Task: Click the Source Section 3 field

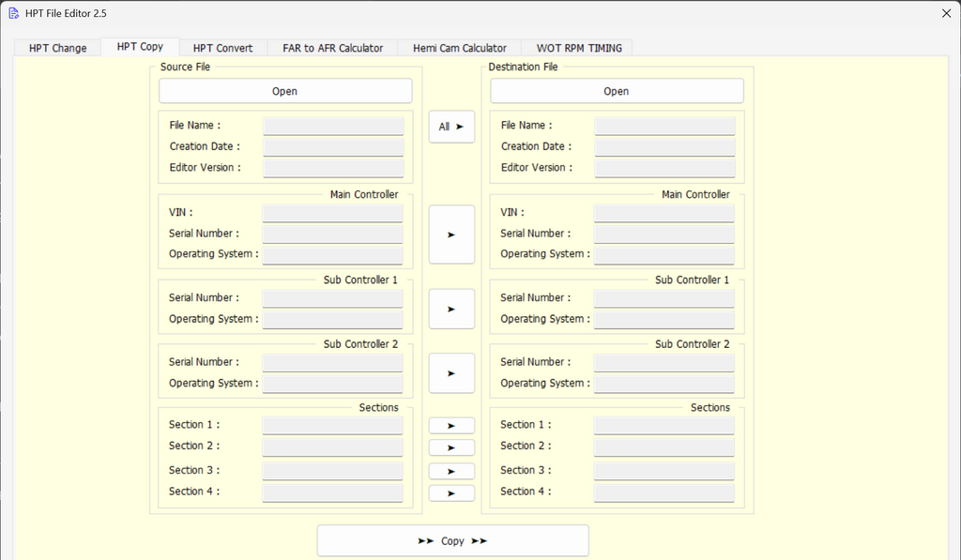Action: click(x=333, y=471)
